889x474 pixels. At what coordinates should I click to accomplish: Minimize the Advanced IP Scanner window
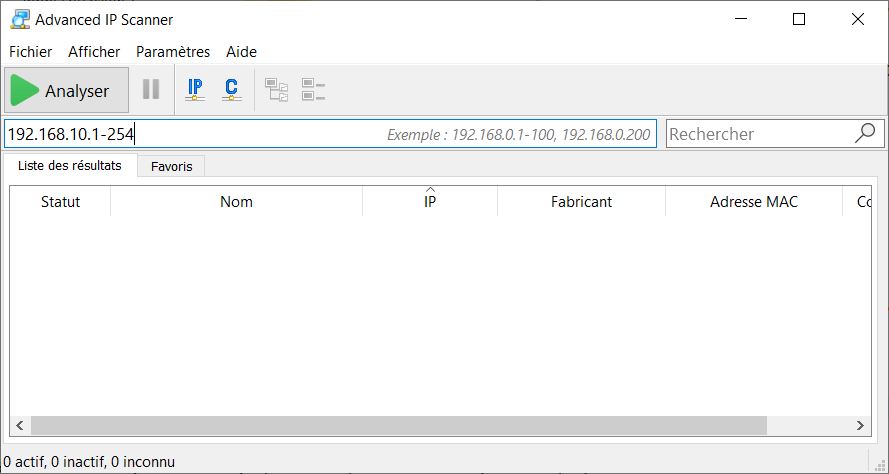(740, 19)
